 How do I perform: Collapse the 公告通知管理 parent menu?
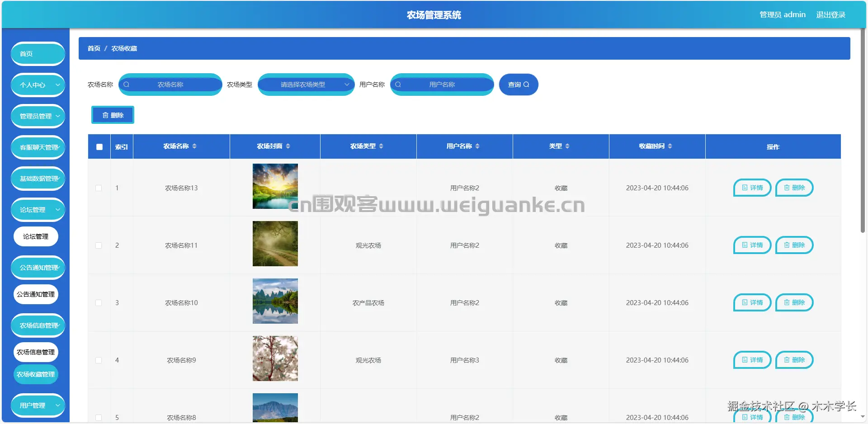[38, 268]
